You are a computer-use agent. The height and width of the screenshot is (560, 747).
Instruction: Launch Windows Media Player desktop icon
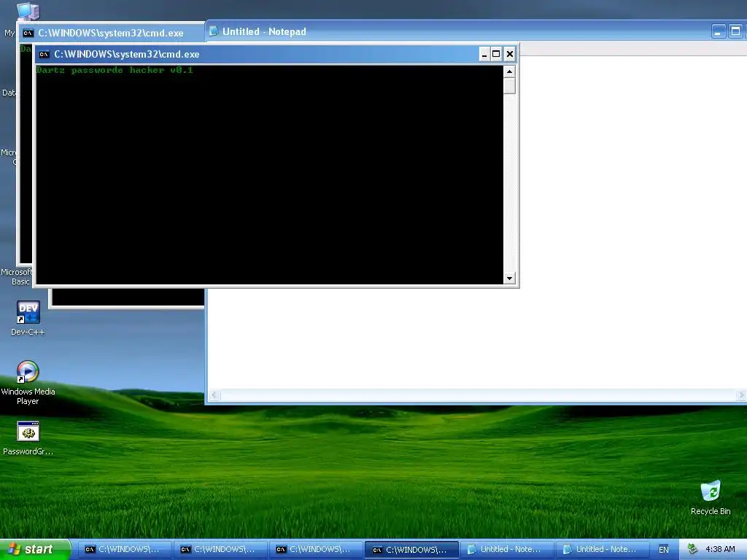(x=28, y=382)
